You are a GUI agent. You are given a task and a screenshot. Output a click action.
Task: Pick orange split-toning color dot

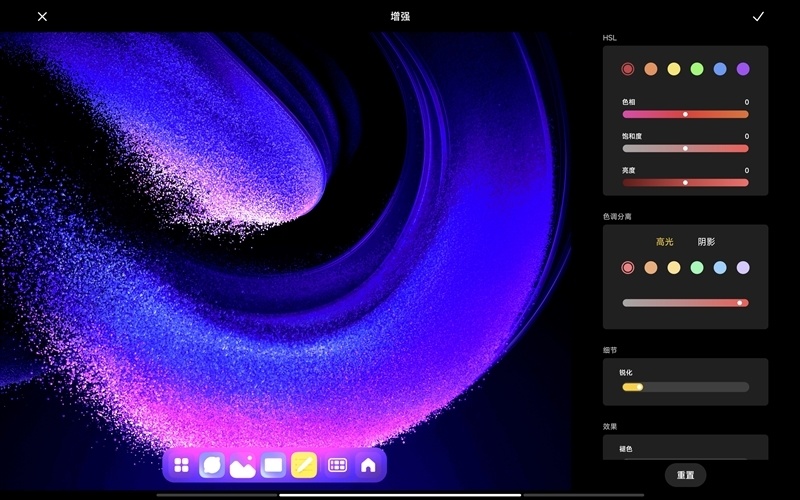pos(651,267)
